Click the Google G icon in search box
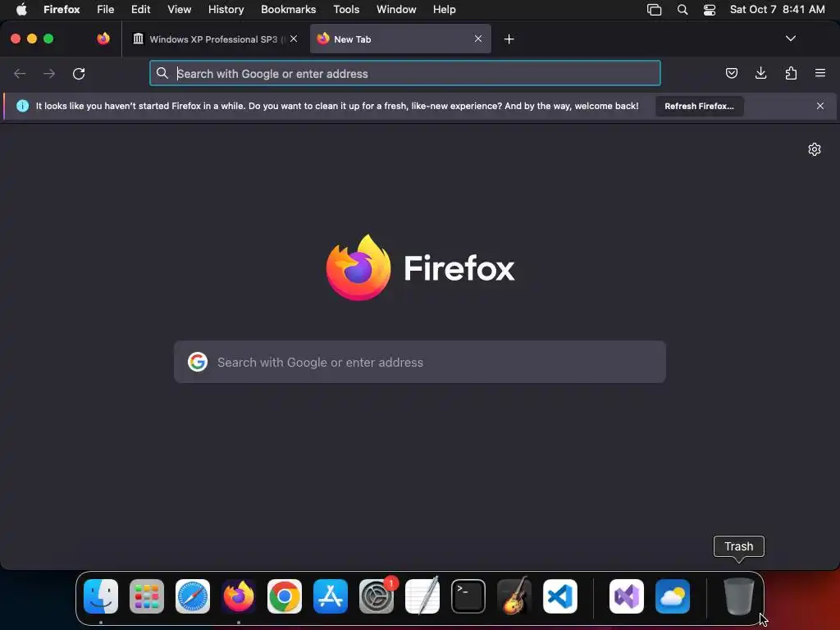The width and height of the screenshot is (840, 630). pos(198,362)
